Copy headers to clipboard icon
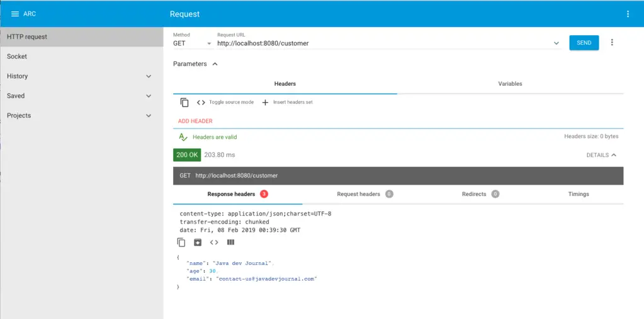Image resolution: width=644 pixels, height=319 pixels. tap(184, 102)
